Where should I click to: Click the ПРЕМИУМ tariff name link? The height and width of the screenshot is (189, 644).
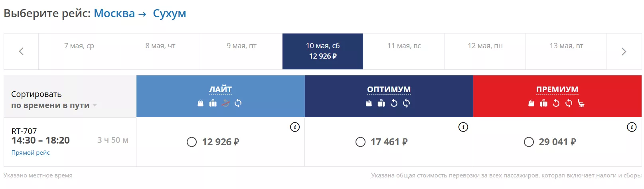point(557,89)
